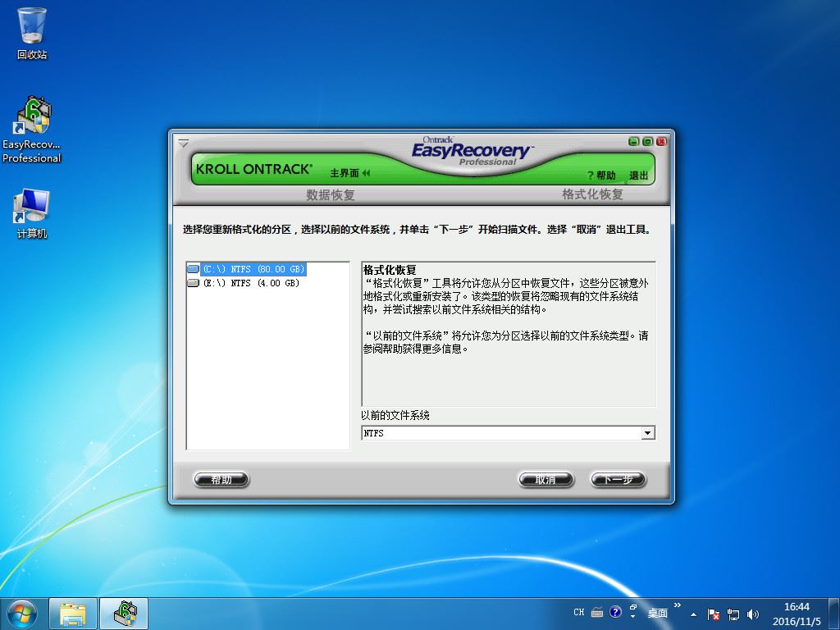The height and width of the screenshot is (630, 840).
Task: Show hidden tray icons arrow
Action: click(x=693, y=614)
